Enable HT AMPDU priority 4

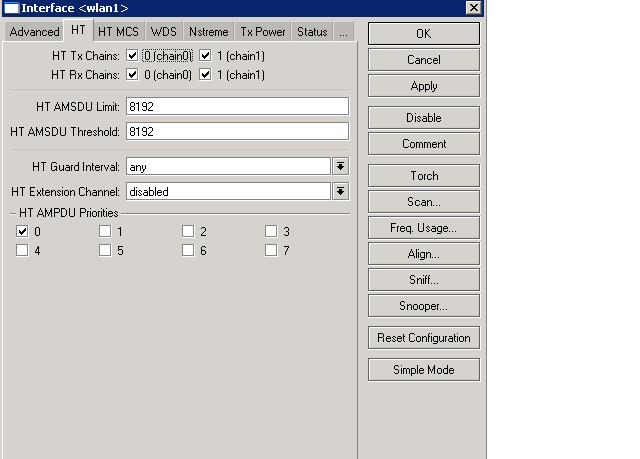point(22,250)
